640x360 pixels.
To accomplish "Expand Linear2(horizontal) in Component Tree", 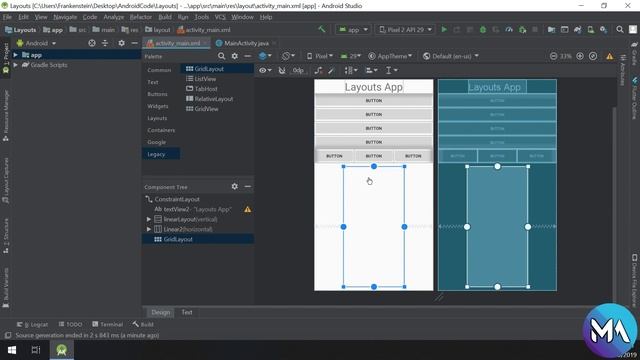I will click(x=149, y=229).
